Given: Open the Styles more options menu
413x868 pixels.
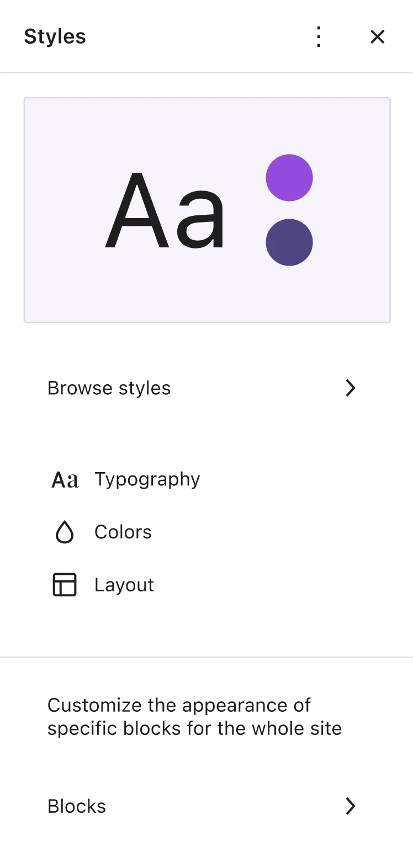Looking at the screenshot, I should click(319, 36).
